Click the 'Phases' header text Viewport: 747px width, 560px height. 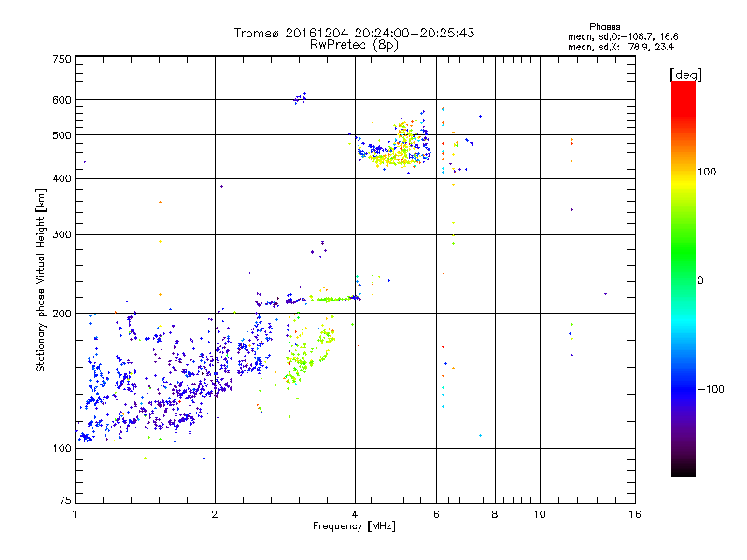[x=604, y=27]
